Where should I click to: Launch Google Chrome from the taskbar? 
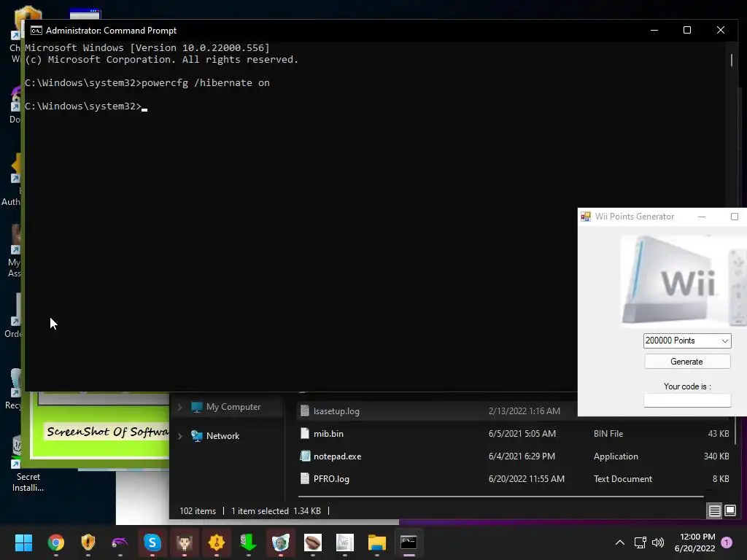pos(55,542)
